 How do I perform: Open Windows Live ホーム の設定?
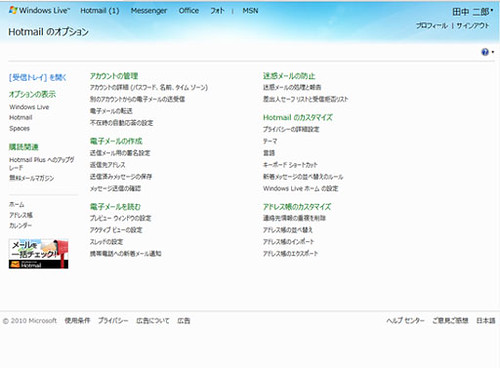pos(301,189)
